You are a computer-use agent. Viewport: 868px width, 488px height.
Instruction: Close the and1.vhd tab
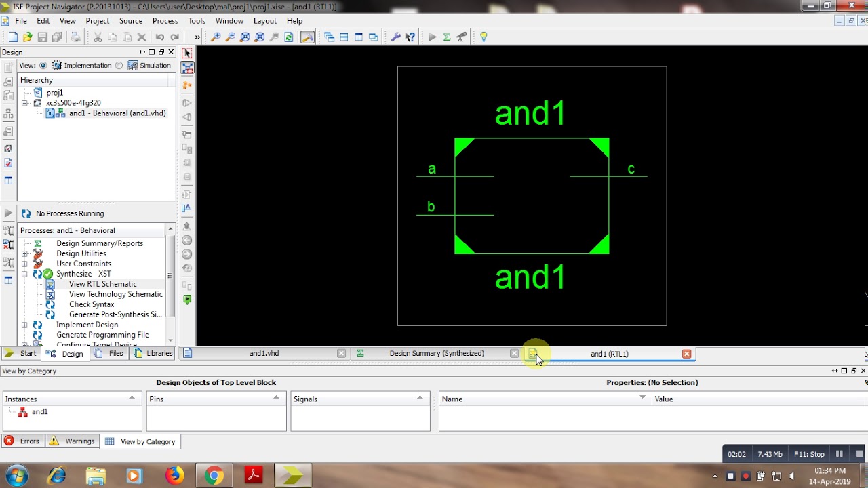pyautogui.click(x=341, y=353)
